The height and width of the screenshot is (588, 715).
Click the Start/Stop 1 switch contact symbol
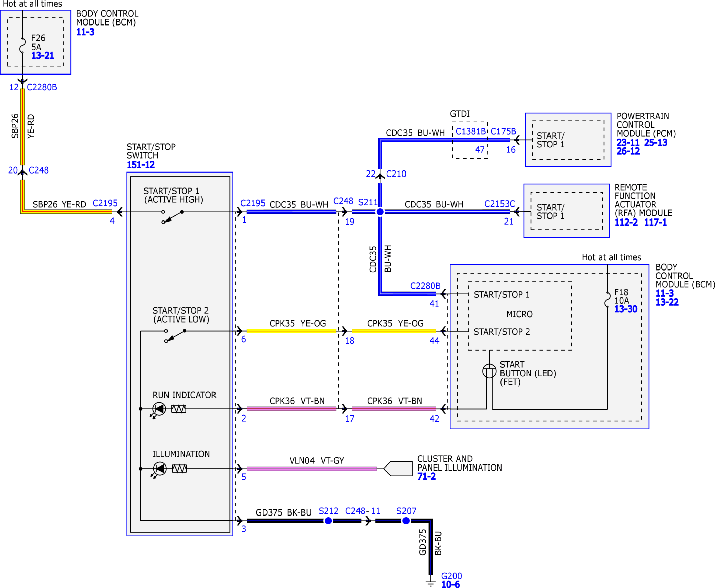pyautogui.click(x=173, y=216)
